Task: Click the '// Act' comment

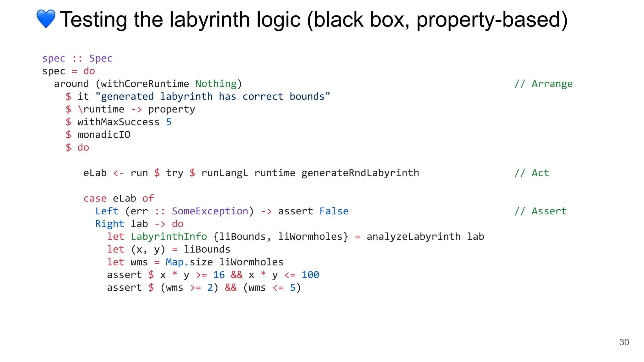Action: (531, 173)
